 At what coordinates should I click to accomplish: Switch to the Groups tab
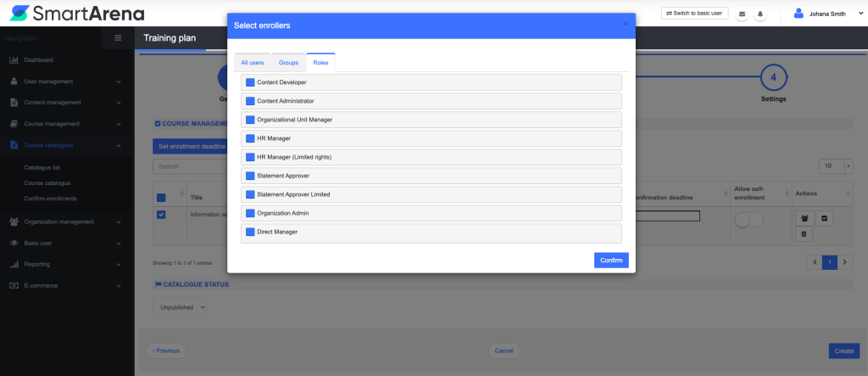pyautogui.click(x=288, y=63)
